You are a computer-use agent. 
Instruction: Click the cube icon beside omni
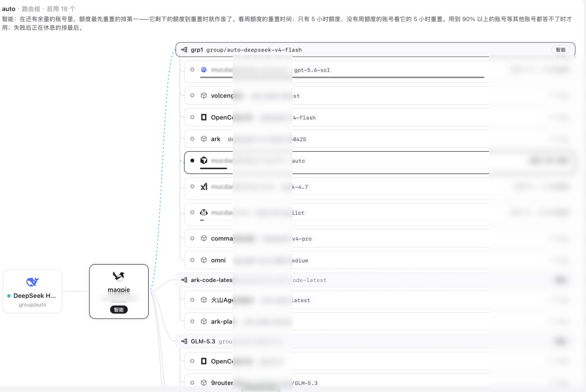click(203, 260)
